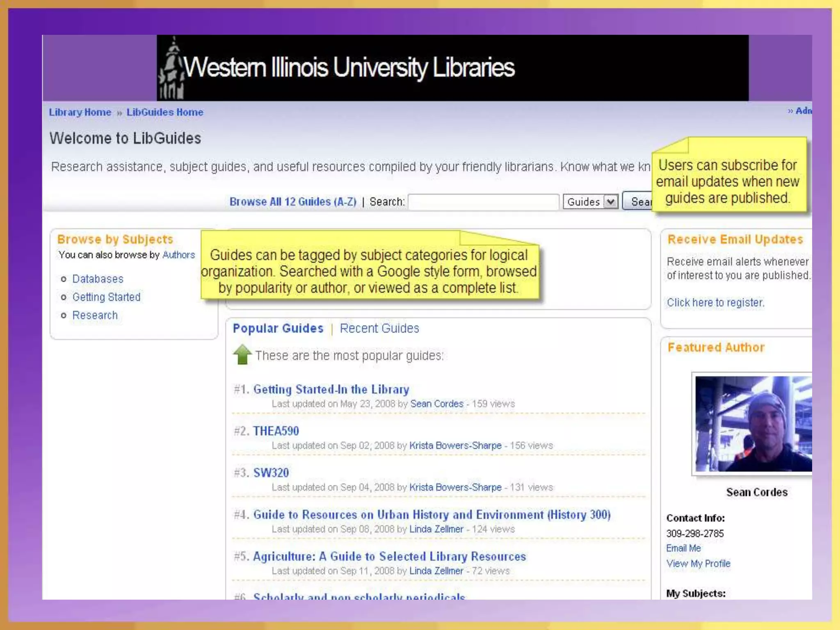Screen dimensions: 840x630
Task: Open SW320 author Krista Bowers-Sharpe profile
Action: pyautogui.click(x=455, y=487)
